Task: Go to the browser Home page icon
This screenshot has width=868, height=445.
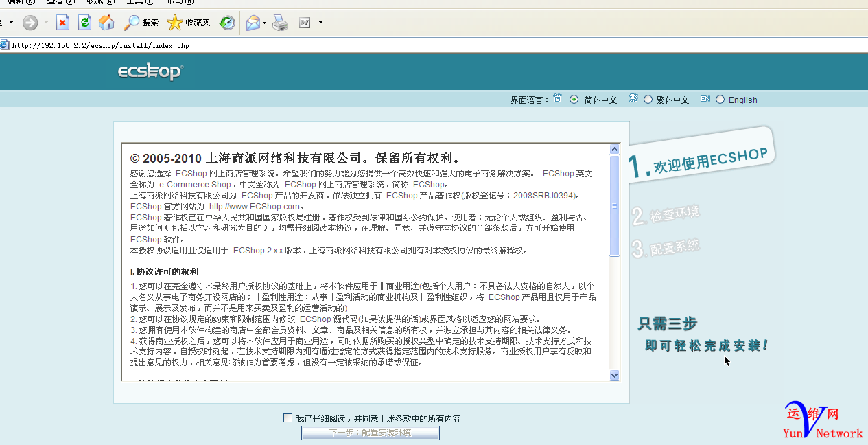Action: [x=106, y=23]
